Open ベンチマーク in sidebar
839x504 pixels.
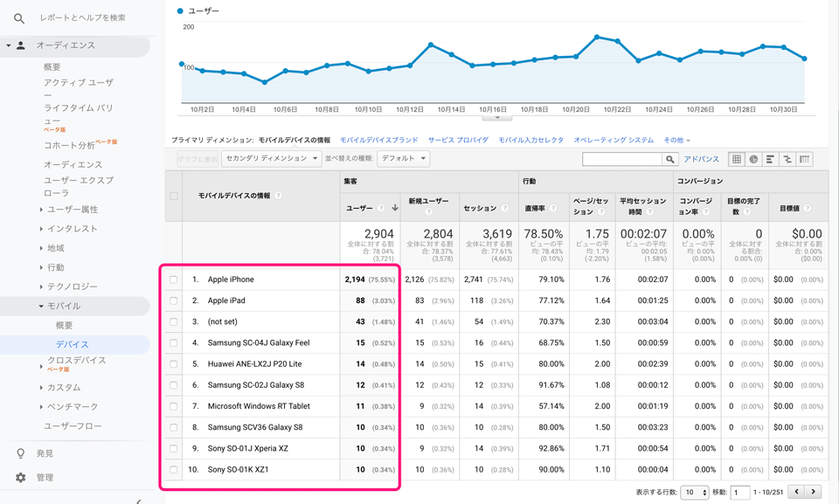73,407
